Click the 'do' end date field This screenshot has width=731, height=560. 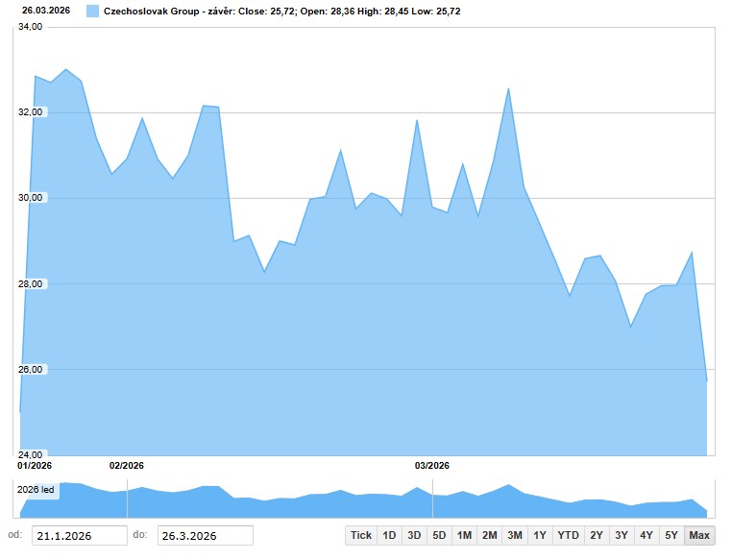[205, 535]
